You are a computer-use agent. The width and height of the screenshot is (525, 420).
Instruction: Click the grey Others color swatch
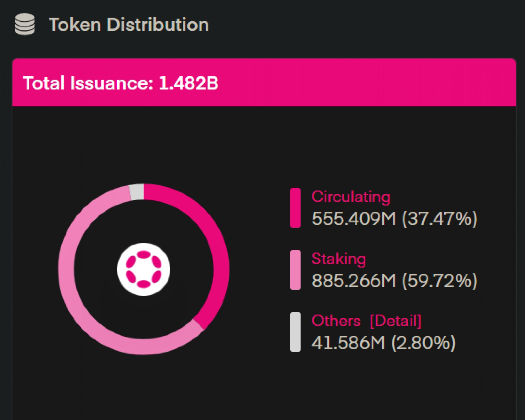tap(295, 331)
